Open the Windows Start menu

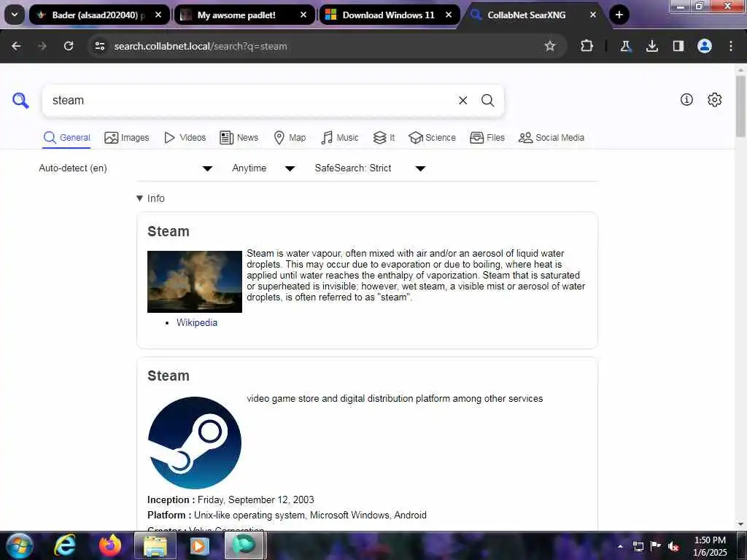click(x=19, y=545)
